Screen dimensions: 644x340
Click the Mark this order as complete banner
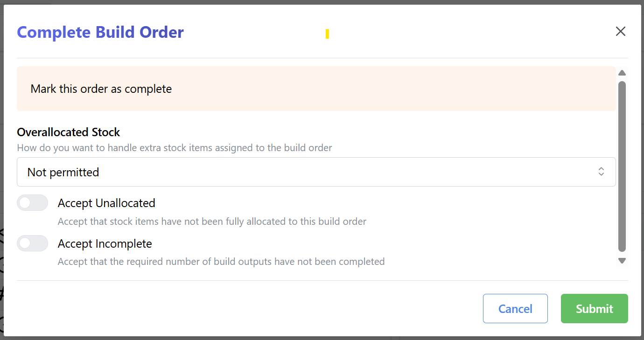(316, 89)
